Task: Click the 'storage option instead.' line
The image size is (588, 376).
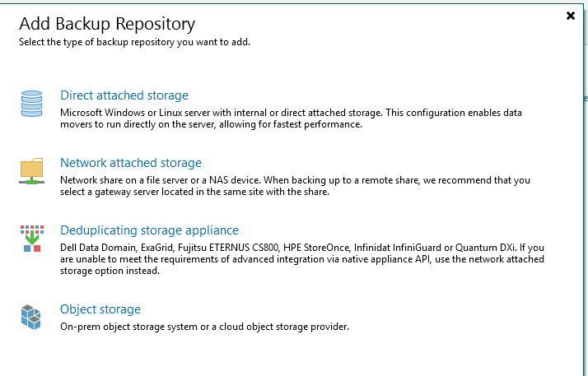Action: 110,271
